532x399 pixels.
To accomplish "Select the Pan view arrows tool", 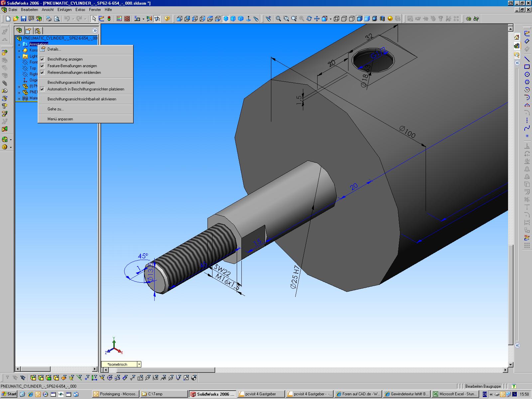I will [x=317, y=19].
